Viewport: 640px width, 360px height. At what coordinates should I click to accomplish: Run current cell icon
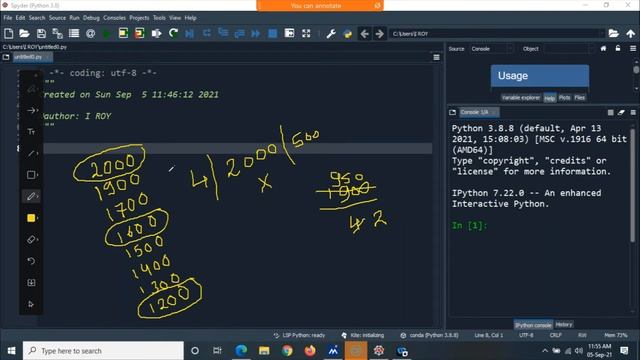click(x=123, y=33)
